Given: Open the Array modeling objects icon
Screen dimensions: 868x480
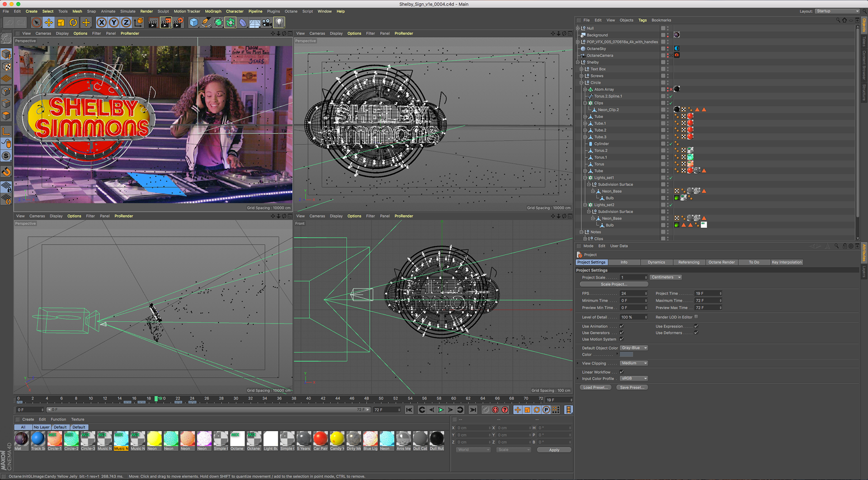Looking at the screenshot, I should click(231, 22).
